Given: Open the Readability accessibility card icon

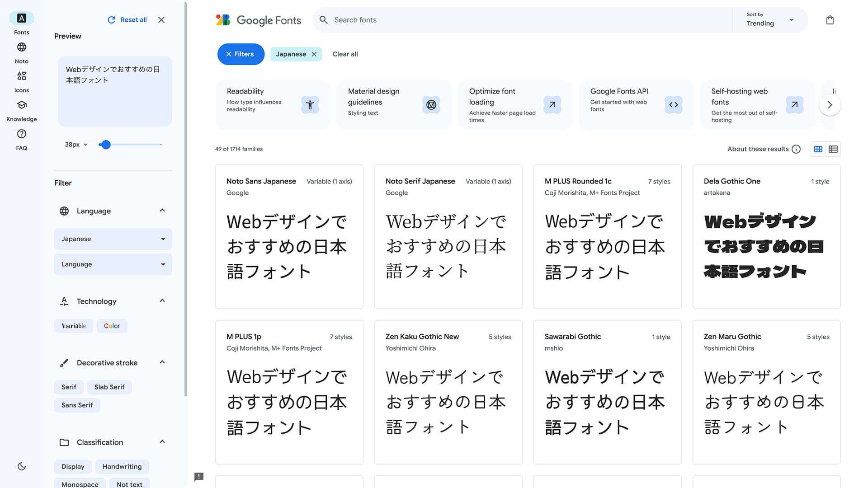Looking at the screenshot, I should (310, 105).
